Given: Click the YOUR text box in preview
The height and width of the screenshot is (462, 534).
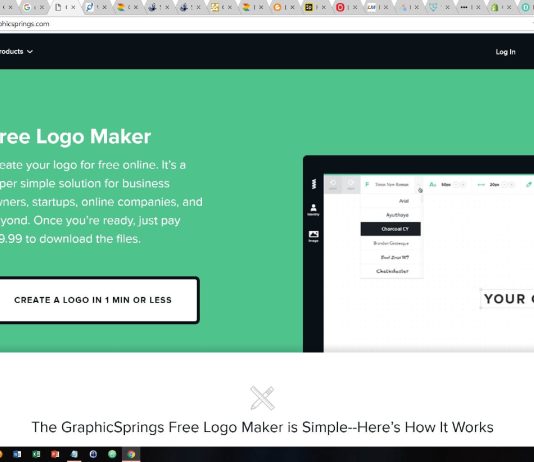Looking at the screenshot, I should click(x=507, y=299).
